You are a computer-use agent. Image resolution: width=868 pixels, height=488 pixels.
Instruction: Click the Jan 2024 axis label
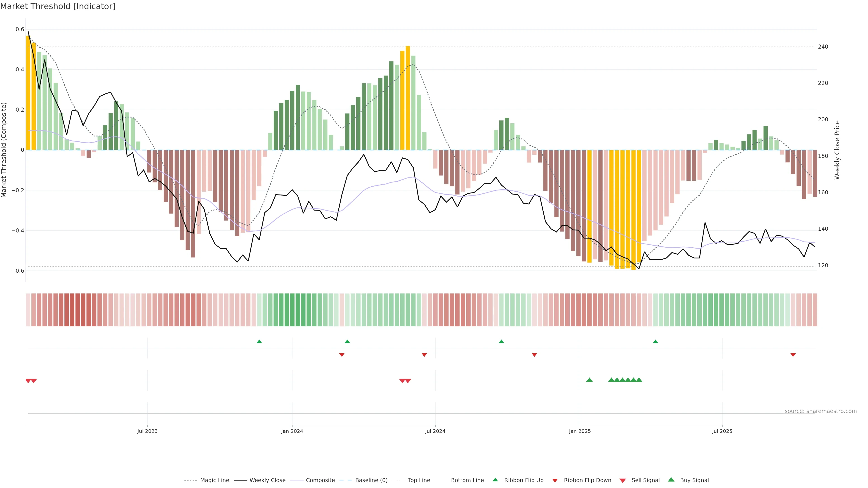(292, 431)
